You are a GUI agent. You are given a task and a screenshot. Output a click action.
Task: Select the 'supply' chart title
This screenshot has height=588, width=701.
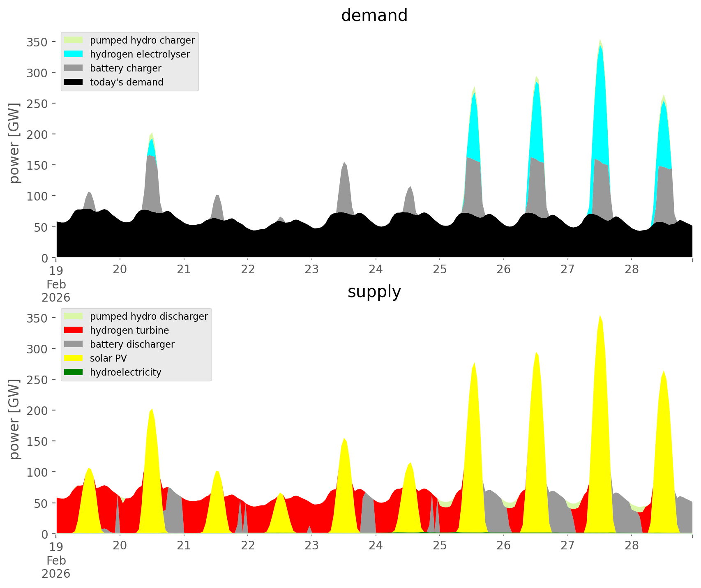point(374,292)
